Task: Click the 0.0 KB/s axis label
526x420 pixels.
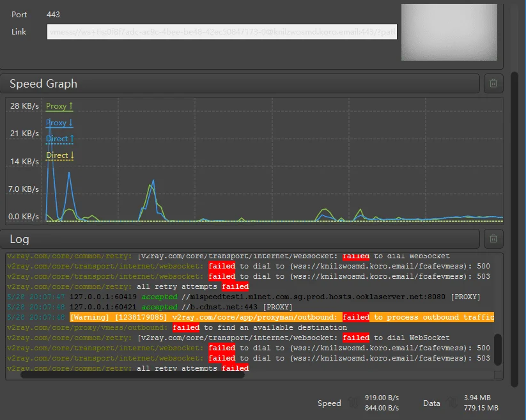Action: click(x=24, y=216)
